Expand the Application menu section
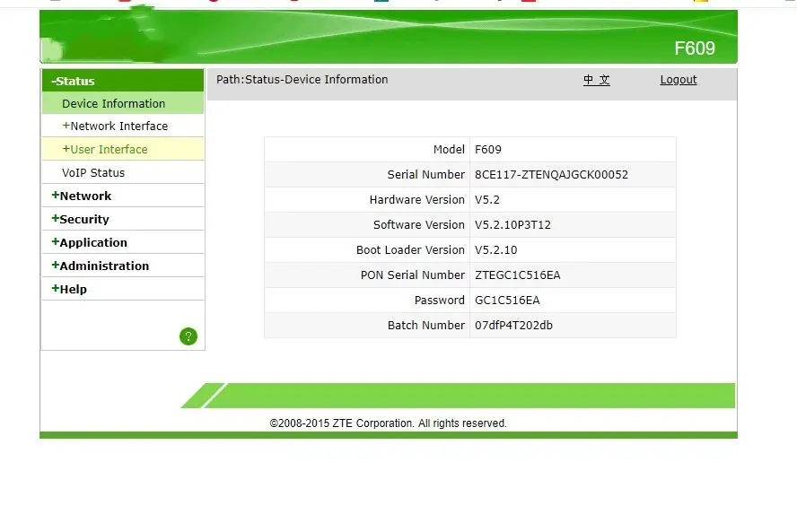The height and width of the screenshot is (532, 797). (x=92, y=243)
